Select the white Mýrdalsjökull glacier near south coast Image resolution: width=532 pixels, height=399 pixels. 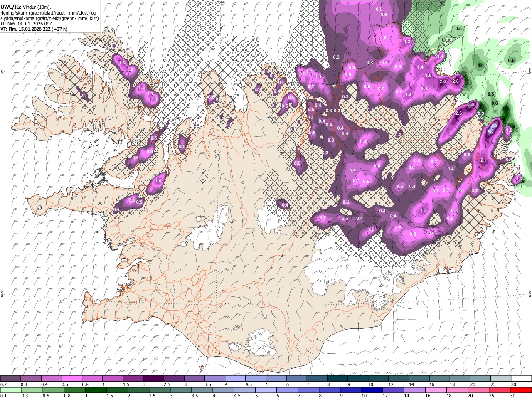(x=261, y=343)
